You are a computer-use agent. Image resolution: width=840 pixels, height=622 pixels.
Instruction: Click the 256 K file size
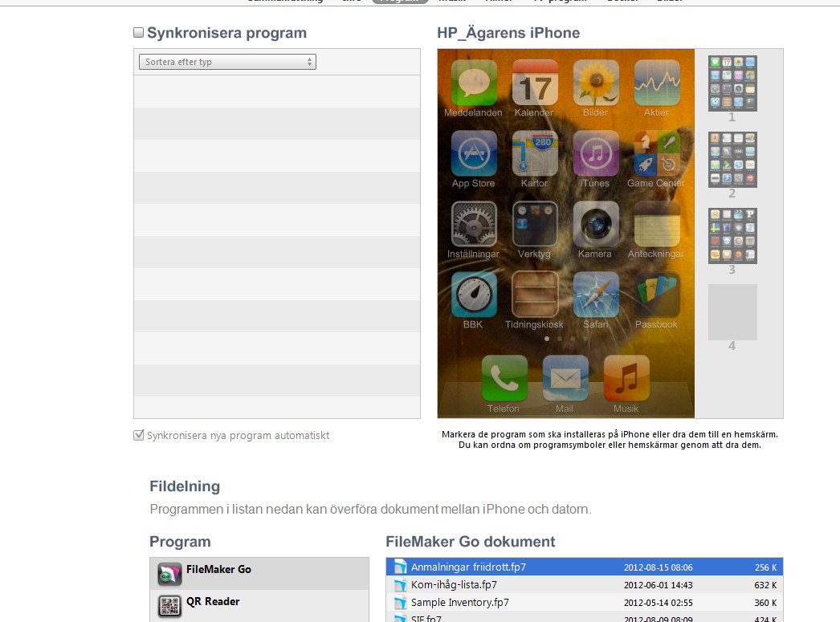click(765, 567)
